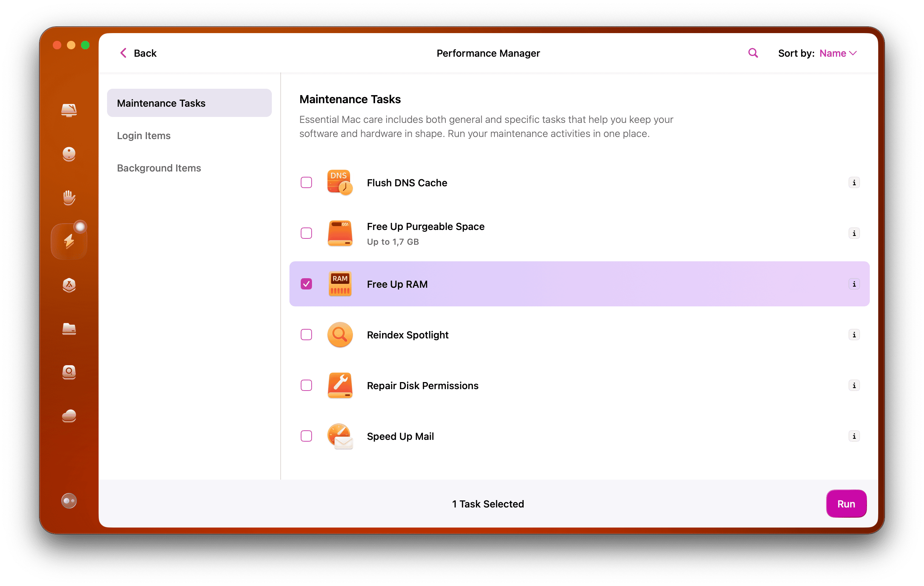Image resolution: width=924 pixels, height=586 pixels.
Task: Open the Applications module in the sidebar
Action: point(69,286)
